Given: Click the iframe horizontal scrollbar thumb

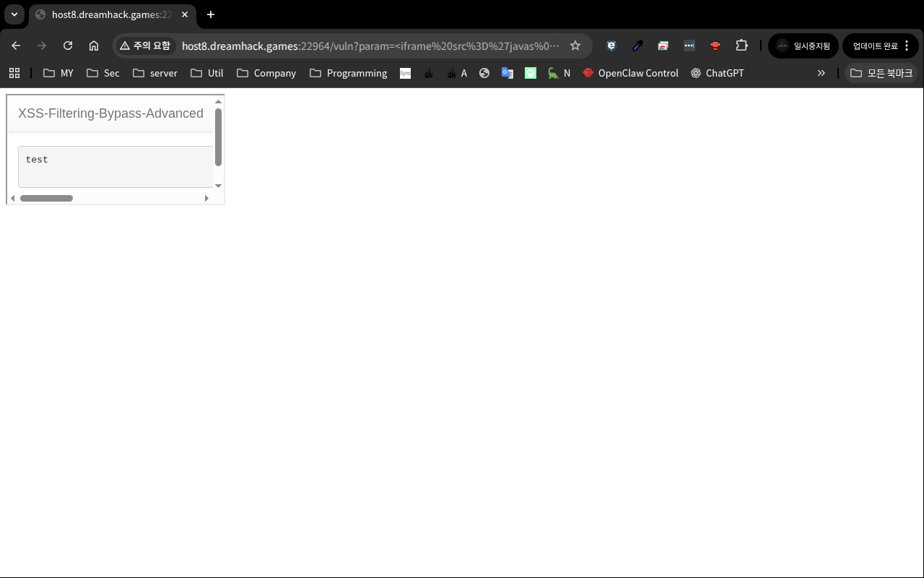Looking at the screenshot, I should (x=46, y=198).
